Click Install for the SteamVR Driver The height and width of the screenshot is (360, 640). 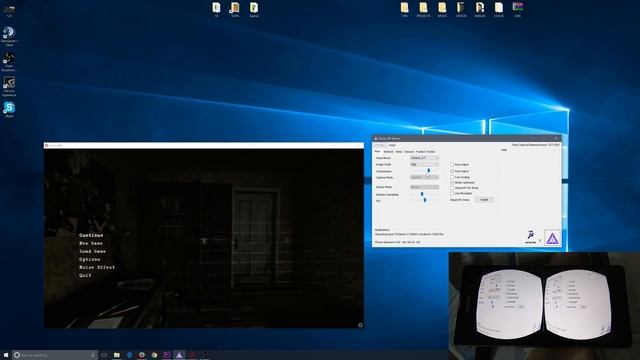click(x=484, y=200)
